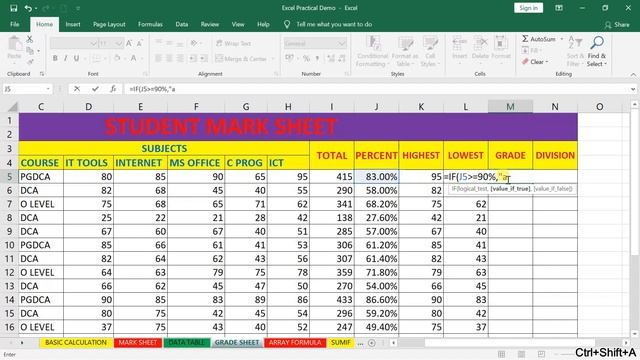This screenshot has height=360, width=640.
Task: Click the Increase Font Size icon
Action: pos(129,43)
